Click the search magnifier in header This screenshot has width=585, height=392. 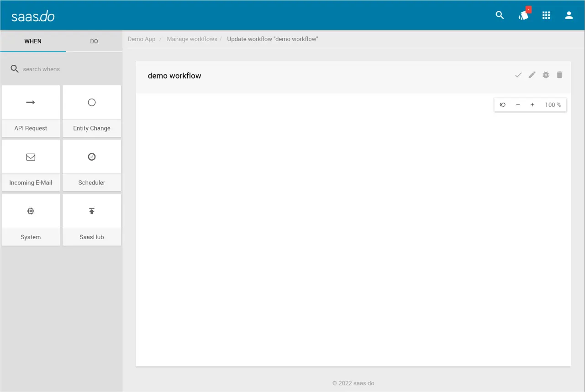tap(500, 16)
